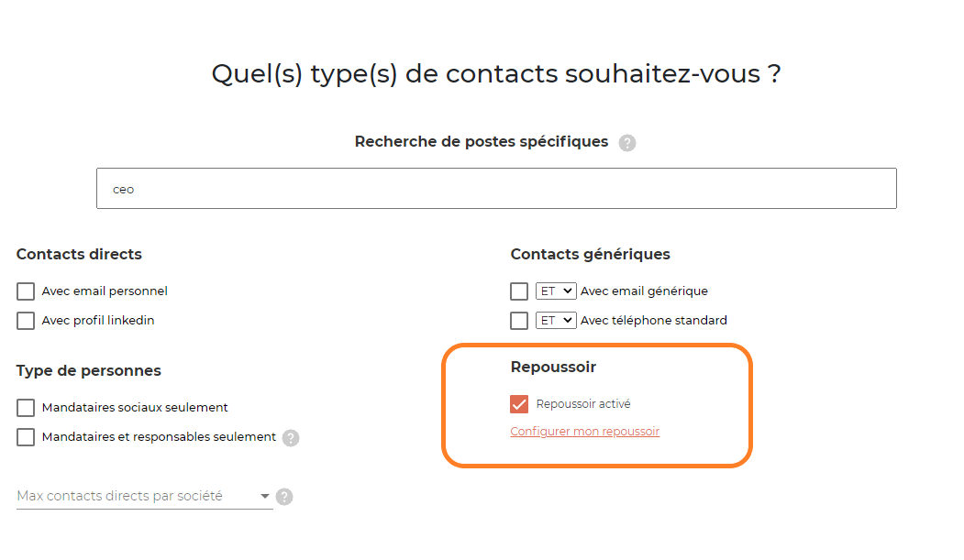964x560 pixels.
Task: View help for "Max contacts directs par société"
Action: tap(284, 497)
